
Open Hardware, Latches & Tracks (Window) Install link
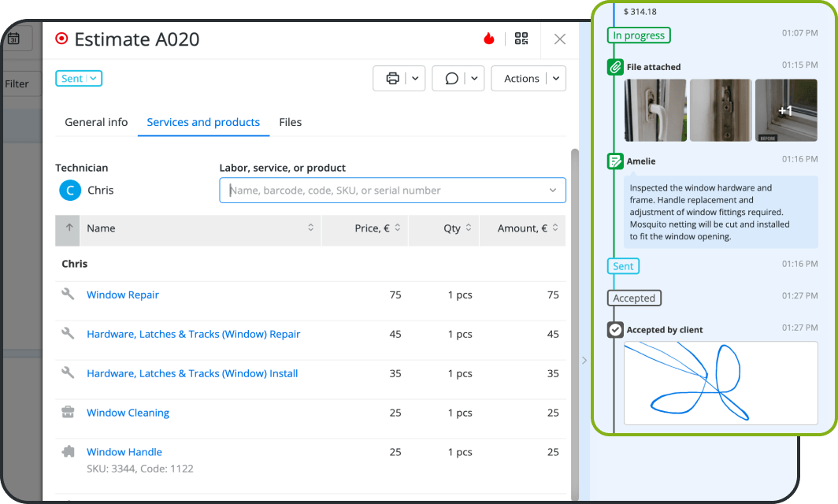(x=192, y=373)
